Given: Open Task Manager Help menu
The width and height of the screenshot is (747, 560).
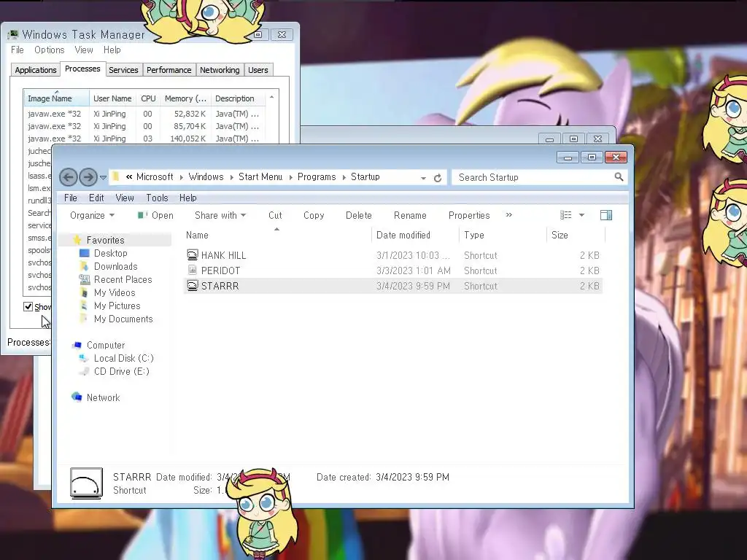Looking at the screenshot, I should (x=112, y=50).
